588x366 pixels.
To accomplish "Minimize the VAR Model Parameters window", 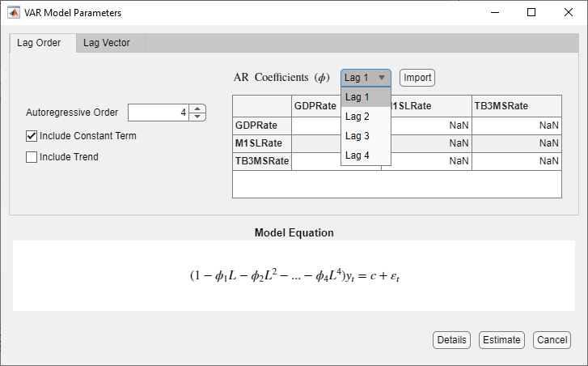I will point(495,12).
